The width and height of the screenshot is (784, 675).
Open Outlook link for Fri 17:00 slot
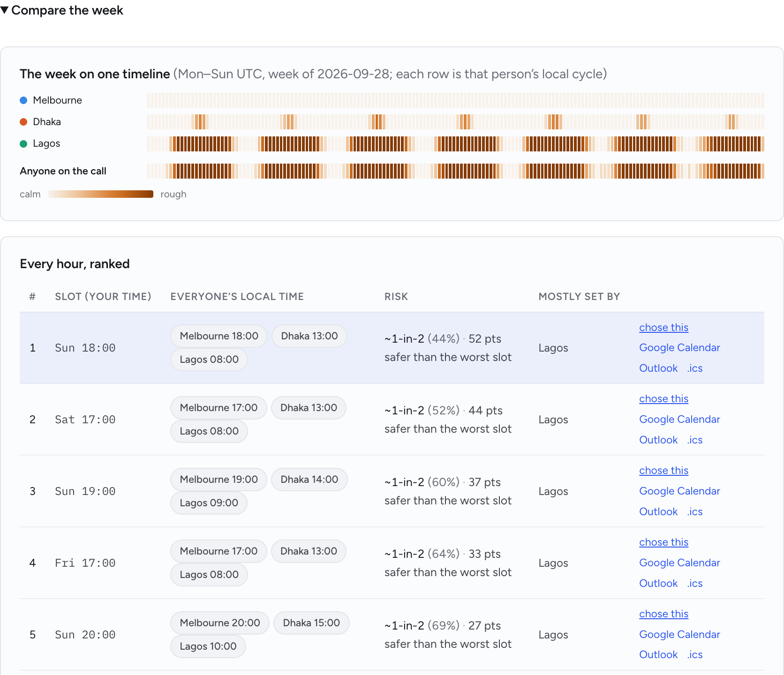point(658,584)
